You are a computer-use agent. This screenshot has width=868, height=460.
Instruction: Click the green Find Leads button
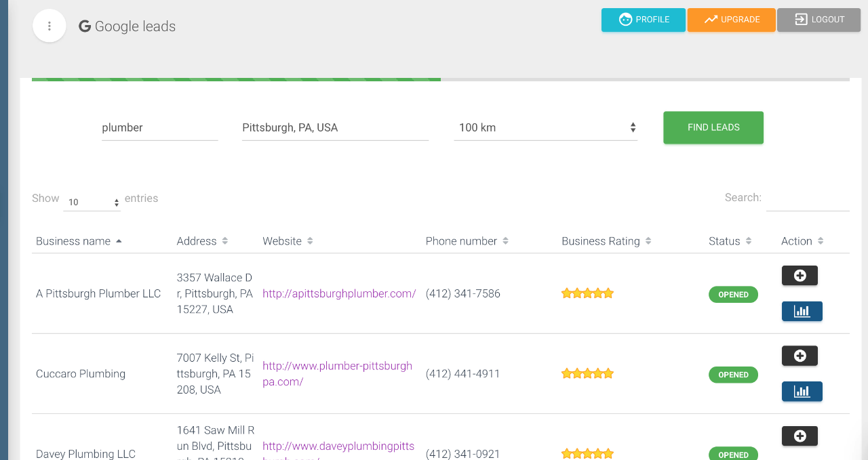(713, 127)
